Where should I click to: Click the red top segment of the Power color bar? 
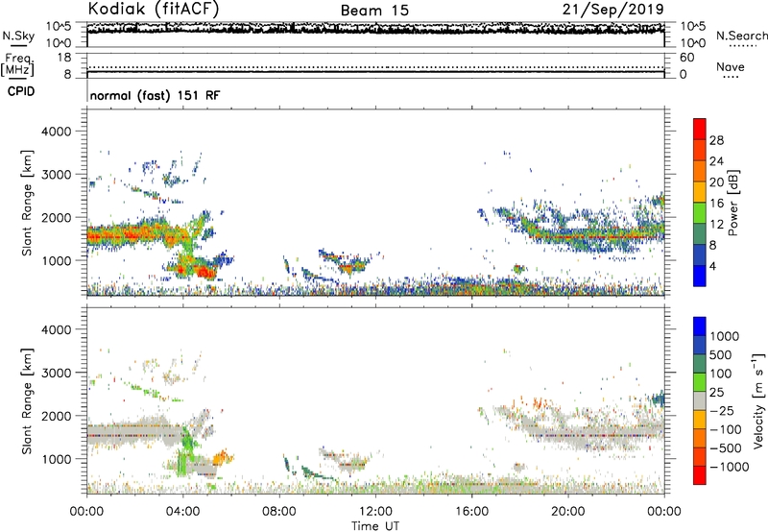click(x=700, y=129)
